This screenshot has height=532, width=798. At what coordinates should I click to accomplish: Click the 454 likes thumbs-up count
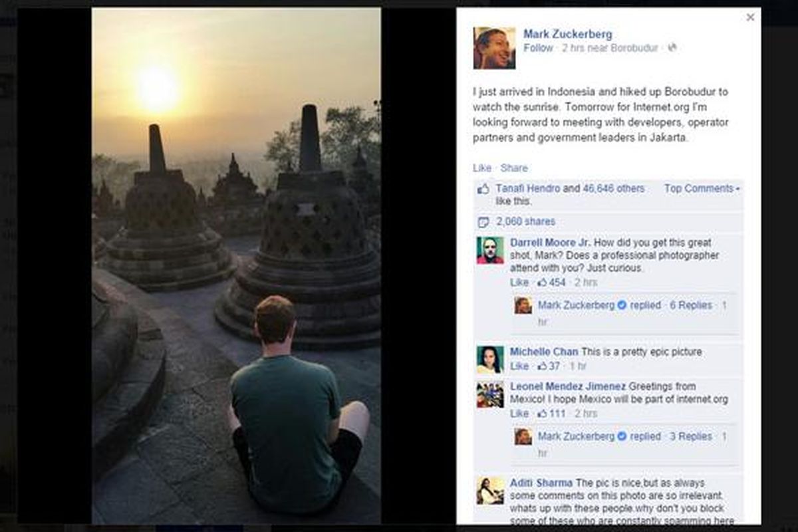point(551,283)
